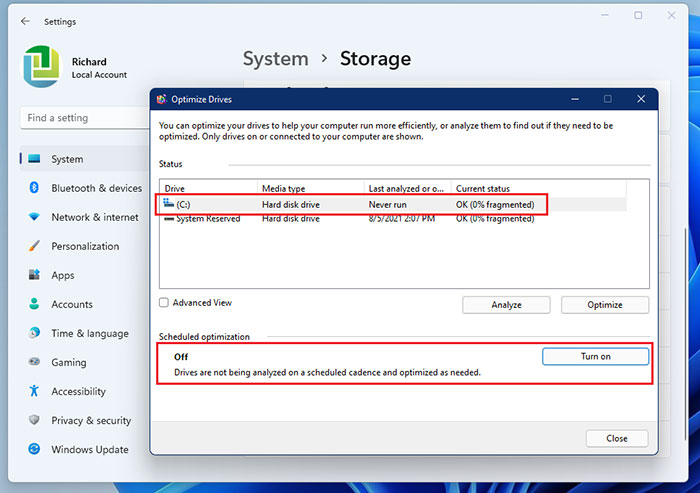Close the Optimize Drives dialog via Close button
Screen dimensions: 700x493
[x=616, y=438]
